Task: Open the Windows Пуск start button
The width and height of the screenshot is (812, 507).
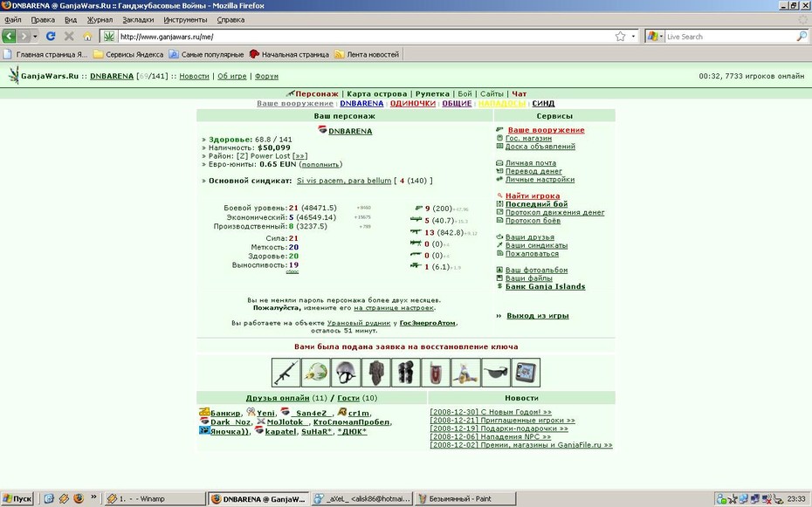Action: pos(17,499)
